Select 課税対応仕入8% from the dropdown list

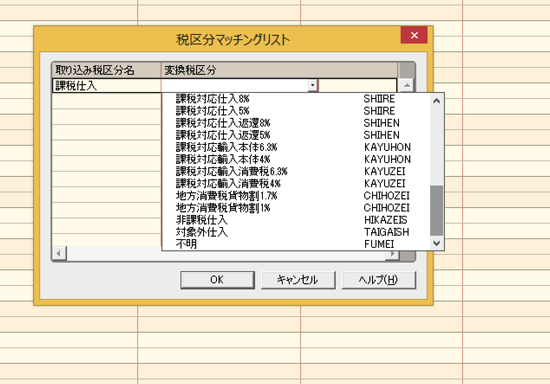[x=295, y=99]
